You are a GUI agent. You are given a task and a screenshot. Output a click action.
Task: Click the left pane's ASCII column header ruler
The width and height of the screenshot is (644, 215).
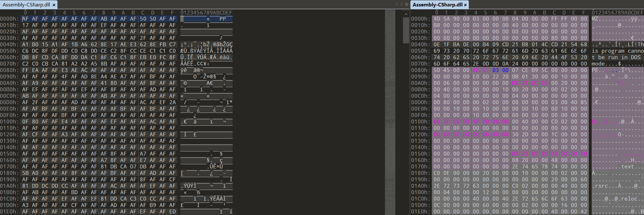point(206,13)
